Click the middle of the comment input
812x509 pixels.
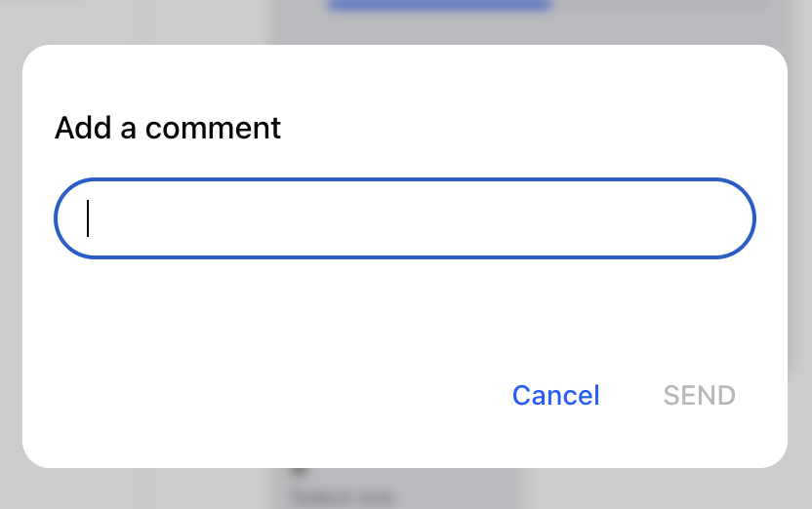[x=405, y=218]
